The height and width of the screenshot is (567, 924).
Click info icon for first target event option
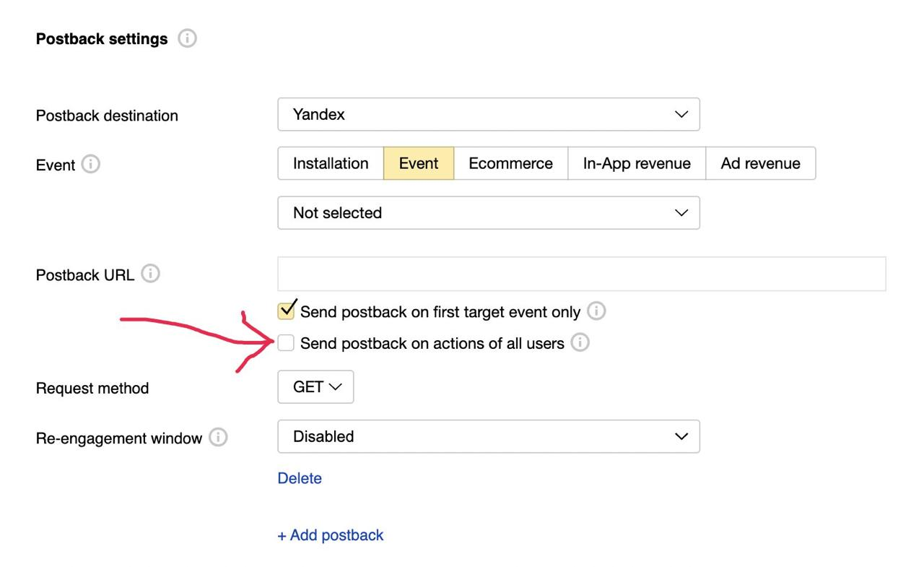pos(596,311)
